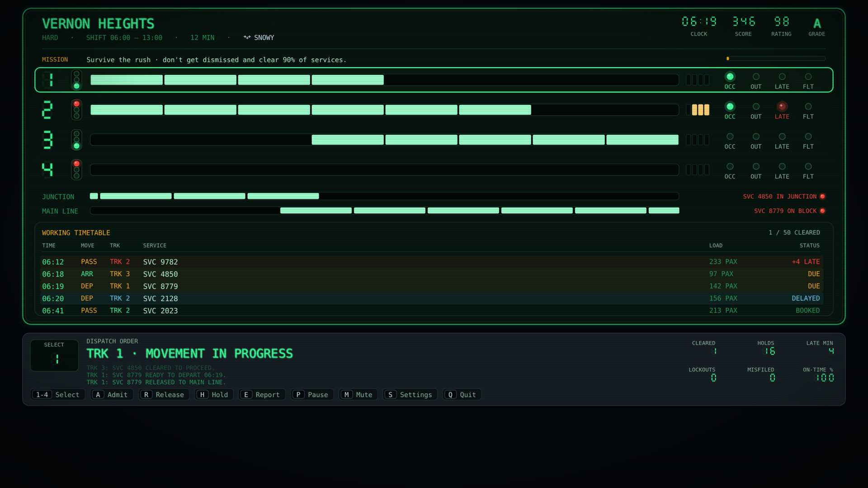Click the snowy weather icon
Viewport: 868px width, 488px height.
point(247,38)
